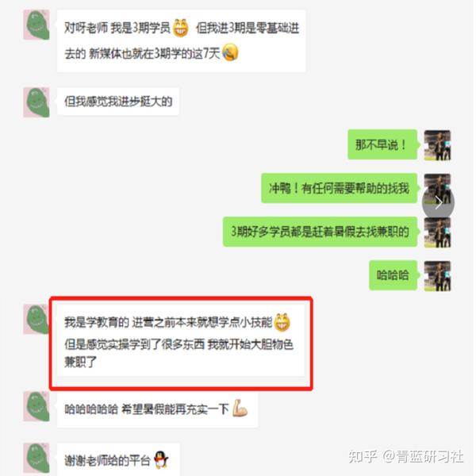Select the red-highlighted 我是学教育的 message
The width and height of the screenshot is (476, 476).
pyautogui.click(x=181, y=341)
